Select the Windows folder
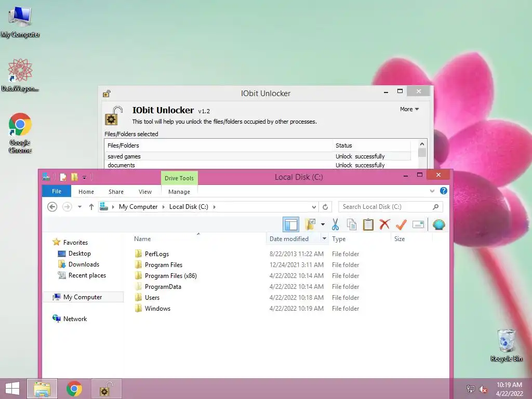 (x=157, y=308)
